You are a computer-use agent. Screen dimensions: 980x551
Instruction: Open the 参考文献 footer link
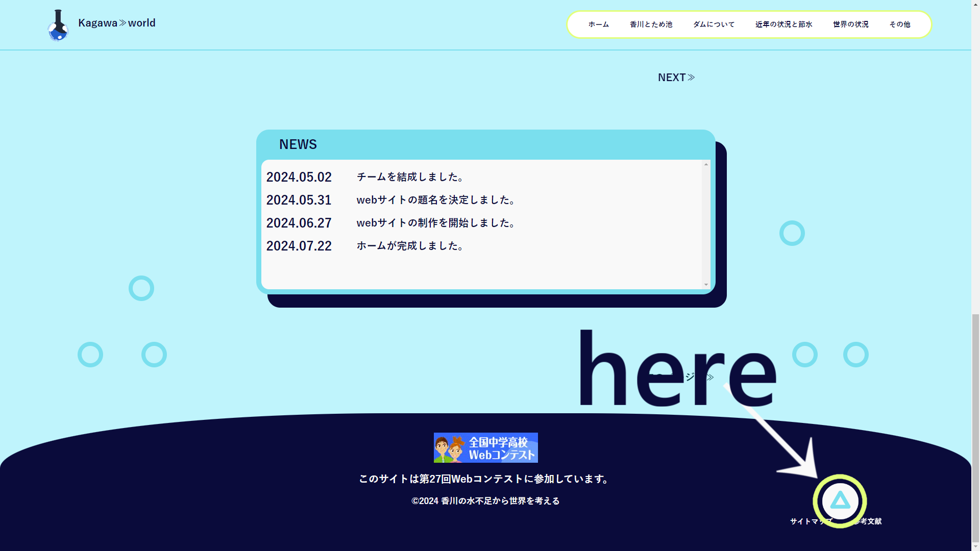tap(867, 521)
